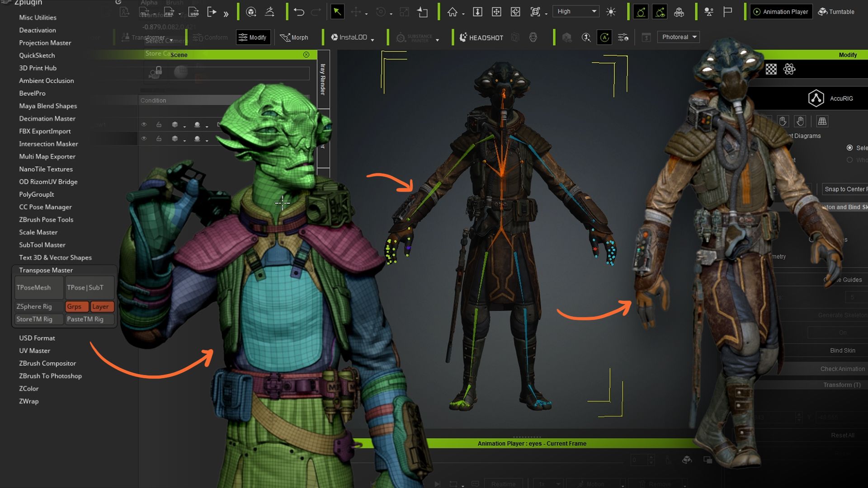The height and width of the screenshot is (488, 868).
Task: Click the Morph toolbar button
Action: point(294,38)
